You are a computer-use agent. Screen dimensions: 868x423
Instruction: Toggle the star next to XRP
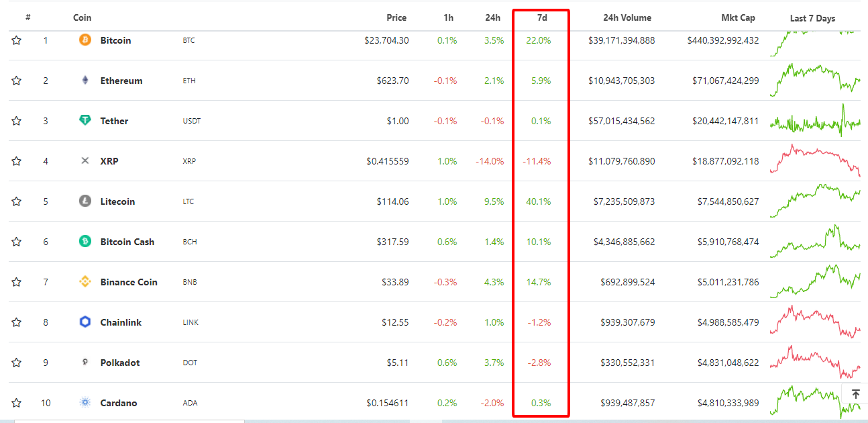pos(17,161)
